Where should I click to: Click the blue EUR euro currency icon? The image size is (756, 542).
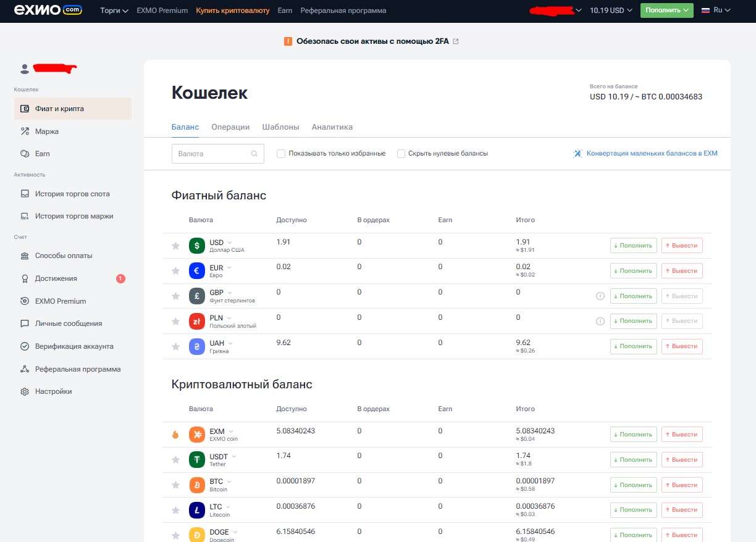point(197,271)
